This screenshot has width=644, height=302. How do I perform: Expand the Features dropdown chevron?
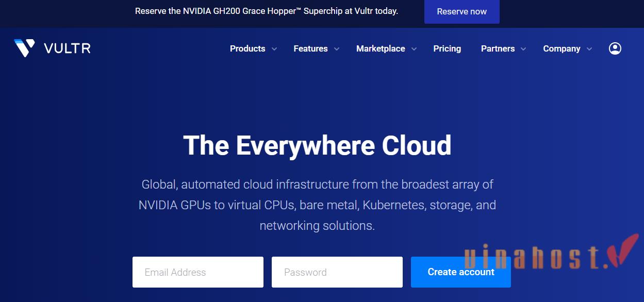pos(337,49)
